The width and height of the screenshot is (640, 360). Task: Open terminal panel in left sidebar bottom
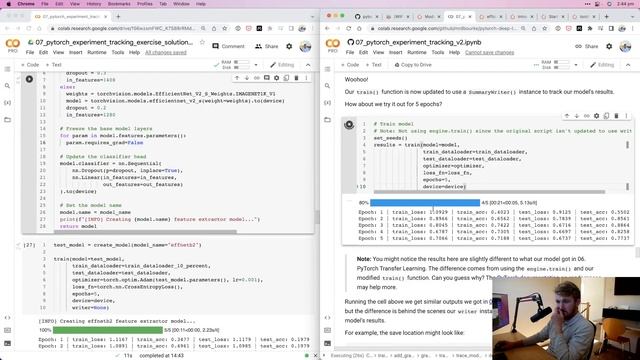tap(7, 343)
